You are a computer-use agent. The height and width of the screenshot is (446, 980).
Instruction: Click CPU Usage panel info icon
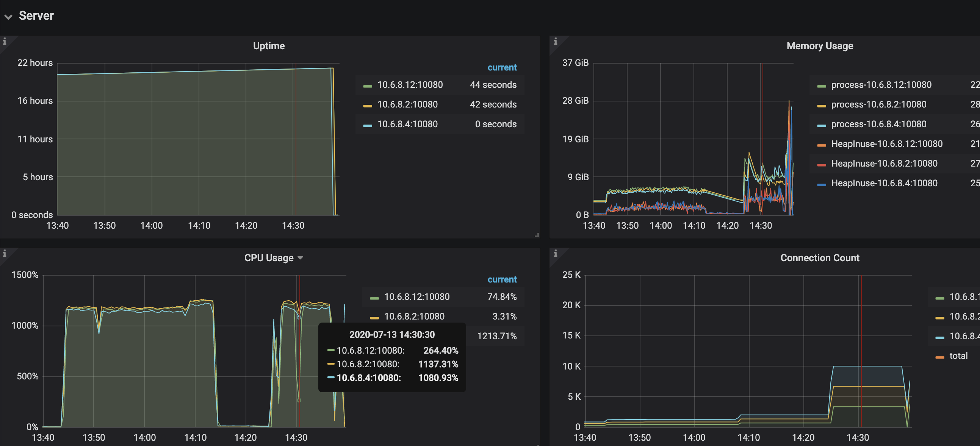(5, 253)
